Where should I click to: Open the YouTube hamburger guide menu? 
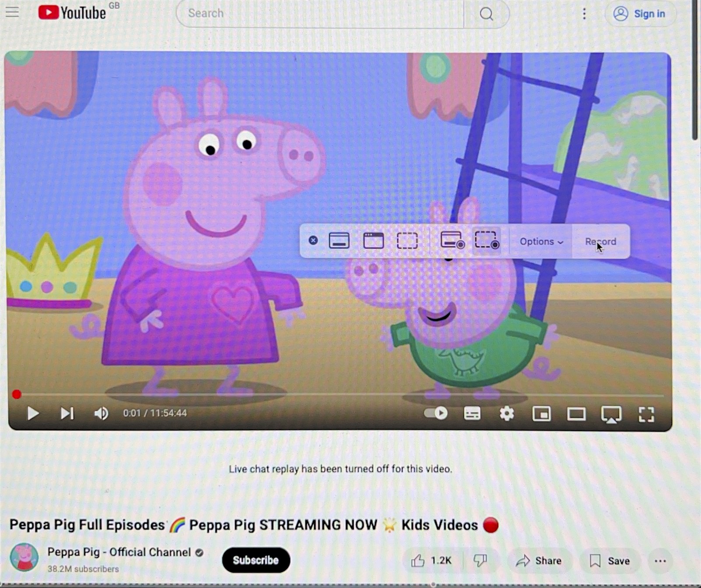[12, 12]
